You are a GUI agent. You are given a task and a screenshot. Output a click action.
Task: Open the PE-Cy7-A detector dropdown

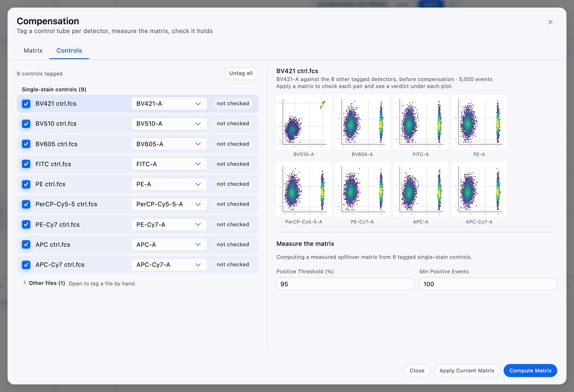pyautogui.click(x=169, y=224)
